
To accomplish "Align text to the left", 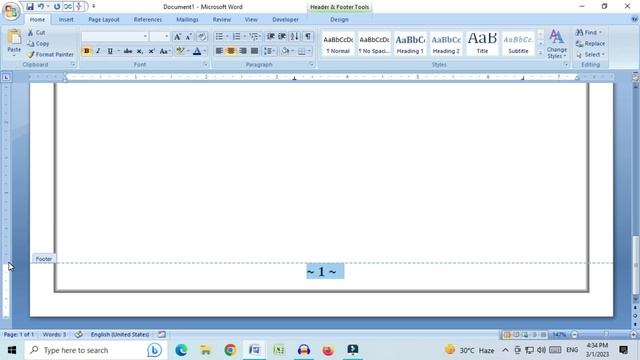I will click(x=219, y=51).
